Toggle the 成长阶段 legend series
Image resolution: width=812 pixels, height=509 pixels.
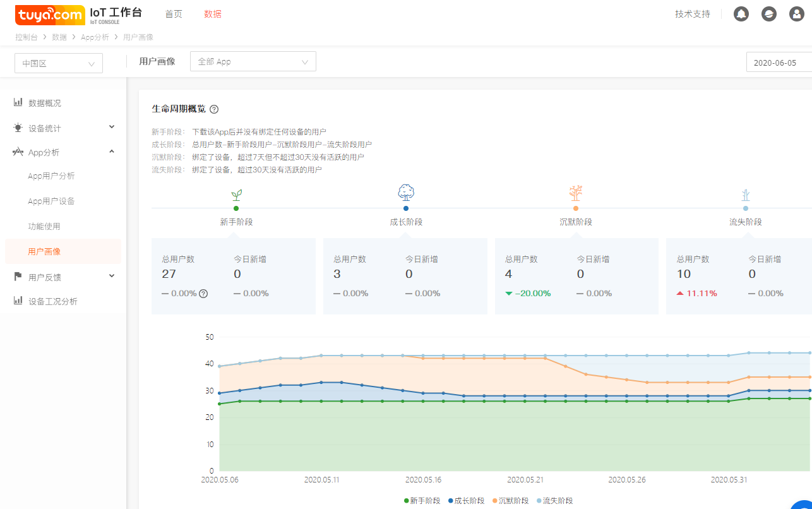(x=467, y=500)
